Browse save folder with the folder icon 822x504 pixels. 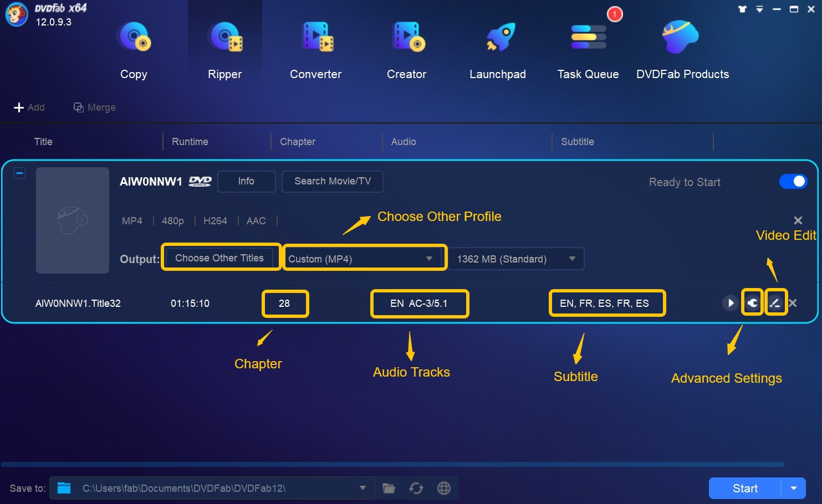click(389, 488)
